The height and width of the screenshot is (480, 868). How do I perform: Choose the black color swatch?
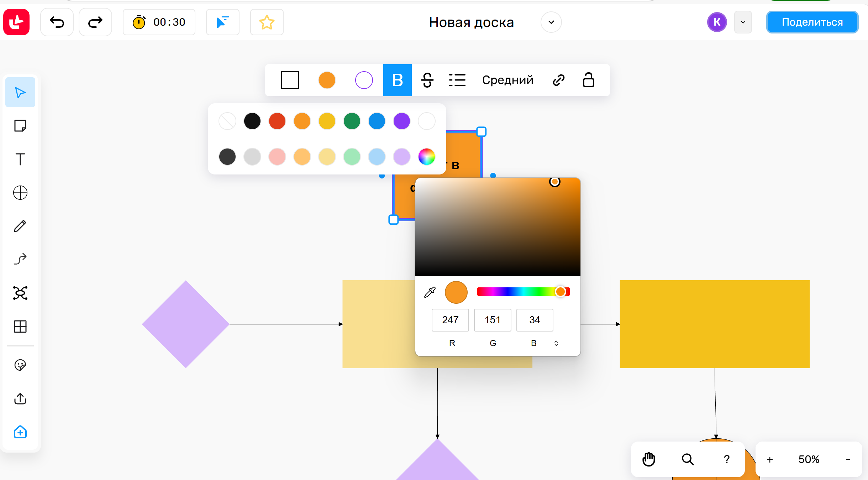tap(252, 121)
